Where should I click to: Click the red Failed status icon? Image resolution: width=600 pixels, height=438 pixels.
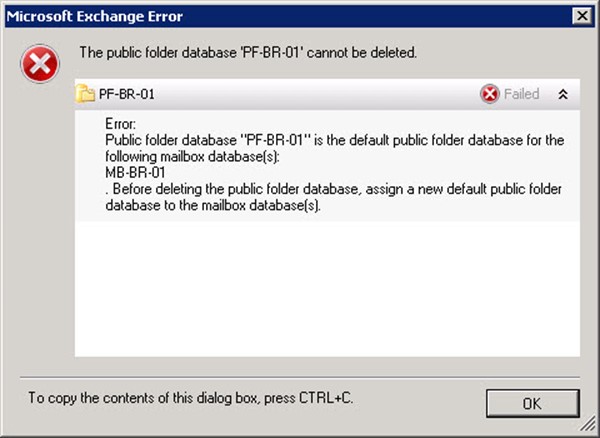point(490,94)
